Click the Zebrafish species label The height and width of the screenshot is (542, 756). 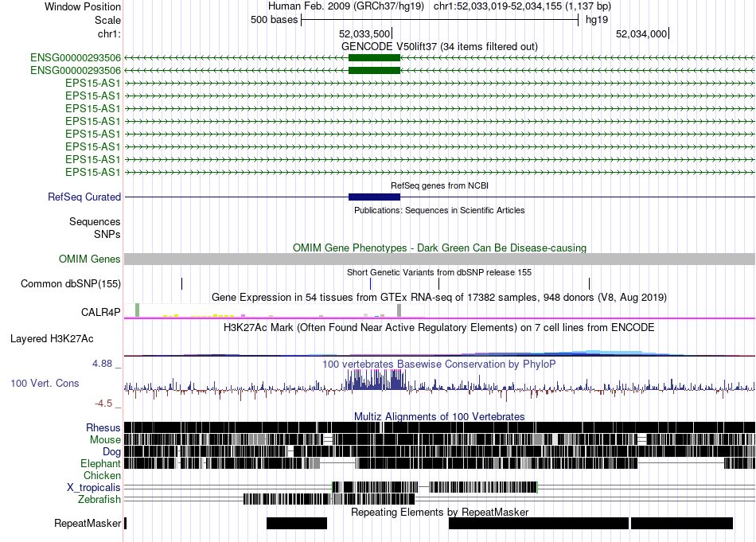point(99,500)
